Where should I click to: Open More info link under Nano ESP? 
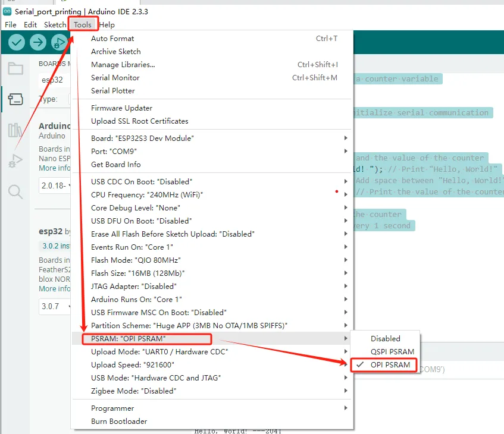click(x=54, y=168)
